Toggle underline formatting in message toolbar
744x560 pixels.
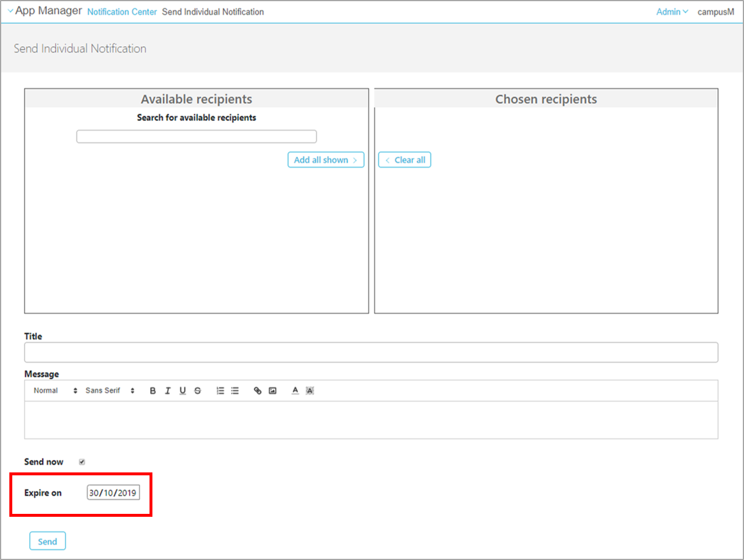coord(183,391)
